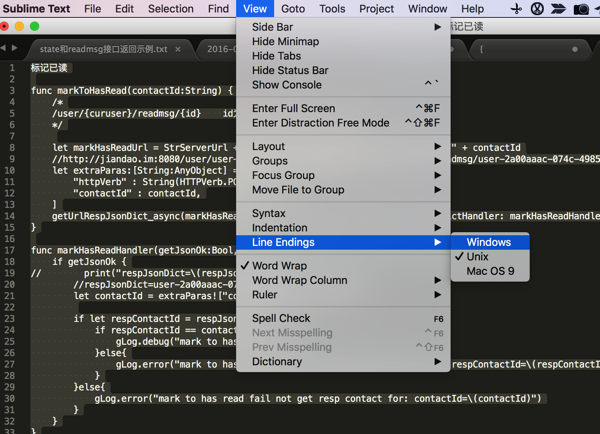Open the Indentation submenu
This screenshot has height=434, width=600.
(x=279, y=228)
